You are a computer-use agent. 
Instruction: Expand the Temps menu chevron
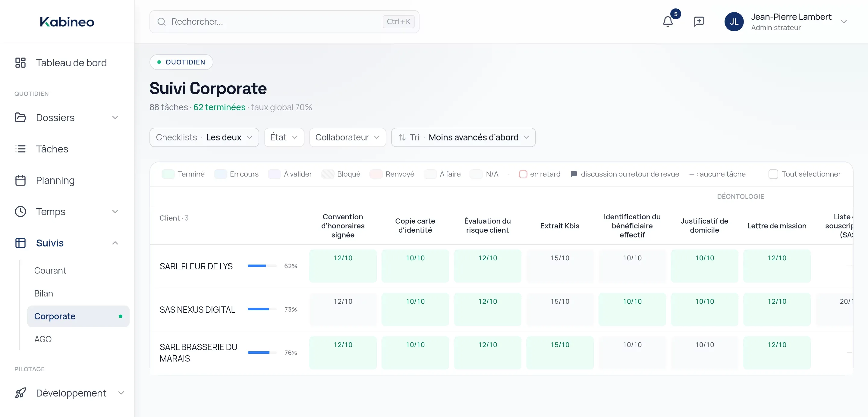coord(115,212)
